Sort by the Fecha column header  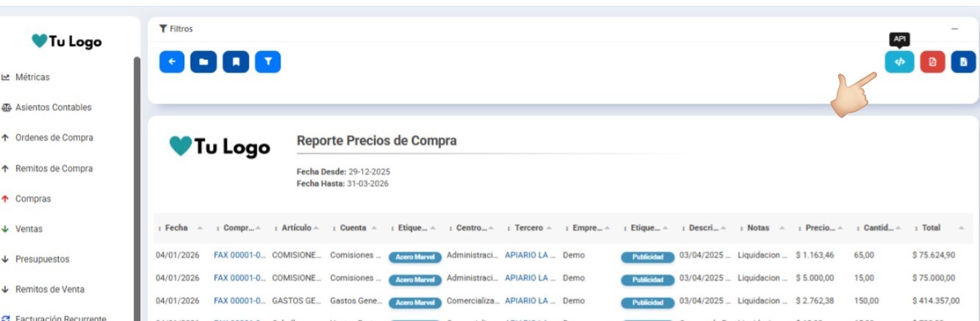pos(181,228)
